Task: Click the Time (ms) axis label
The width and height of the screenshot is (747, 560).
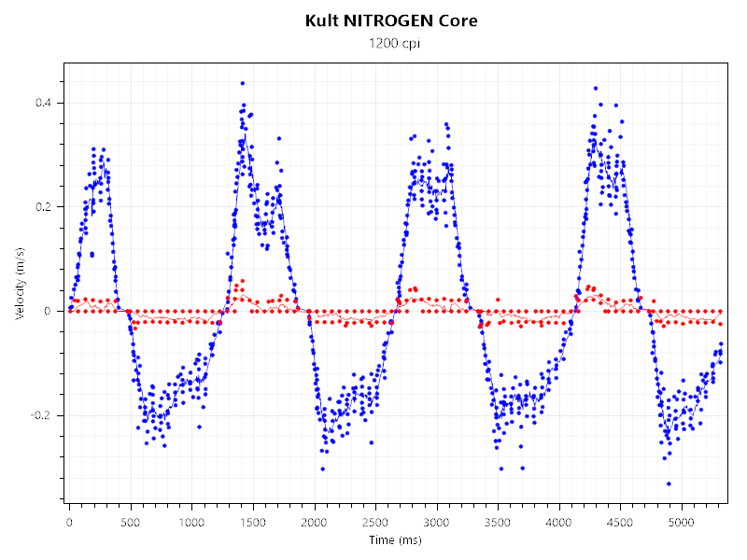Action: pos(395,540)
